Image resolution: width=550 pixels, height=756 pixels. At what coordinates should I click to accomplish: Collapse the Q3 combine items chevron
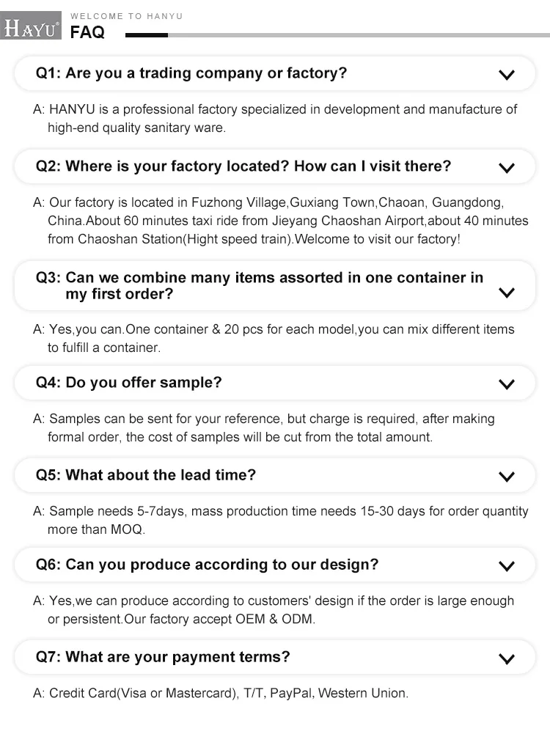pyautogui.click(x=507, y=293)
